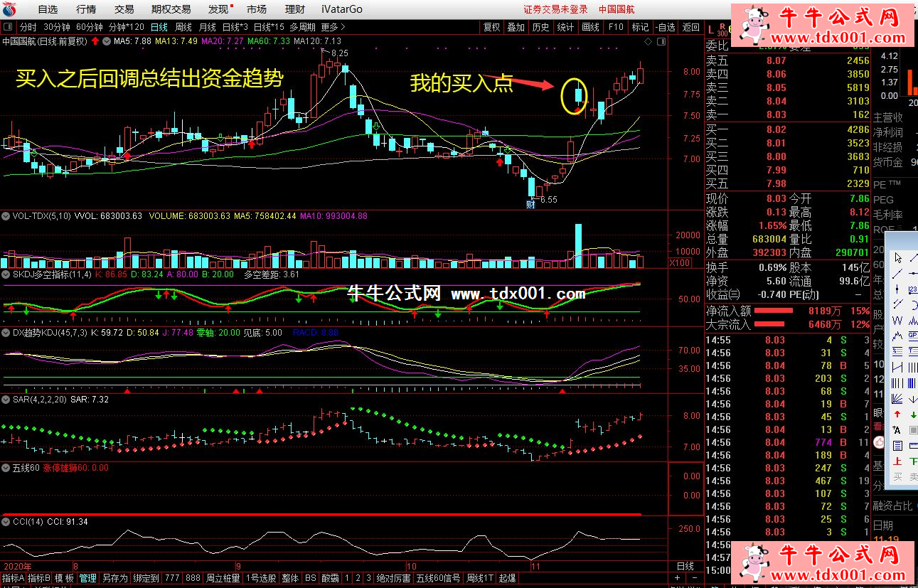Select the pointer tool in drawing palette
The image size is (918, 588).
[897, 258]
